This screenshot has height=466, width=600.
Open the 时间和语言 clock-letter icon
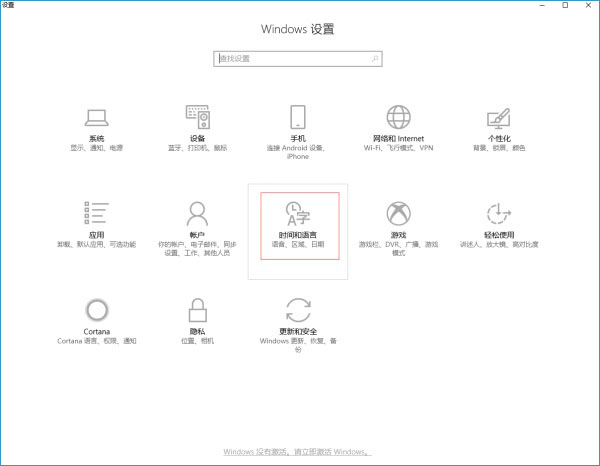coord(298,214)
